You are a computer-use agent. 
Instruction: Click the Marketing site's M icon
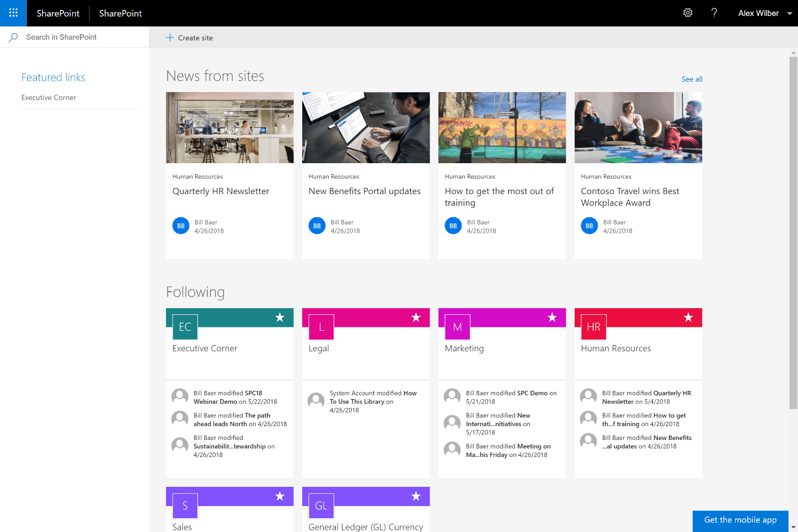pyautogui.click(x=457, y=326)
